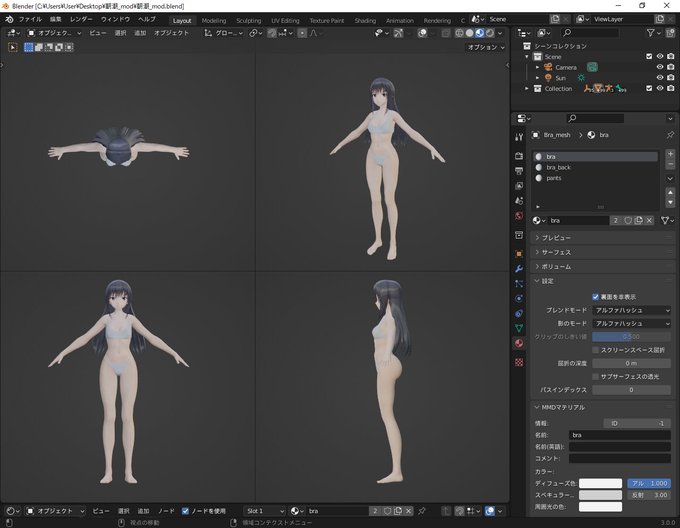The width and height of the screenshot is (680, 528).
Task: Enable subsurface translucency checkbox
Action: [x=595, y=377]
